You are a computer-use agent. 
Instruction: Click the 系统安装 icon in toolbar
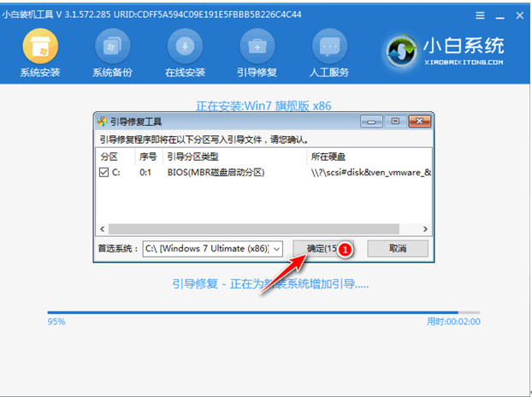pyautogui.click(x=39, y=47)
